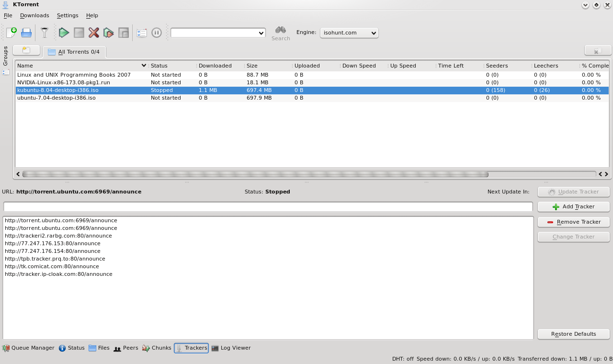The height and width of the screenshot is (364, 613).
Task: Click the Stop All torrents icon
Action: 124,33
